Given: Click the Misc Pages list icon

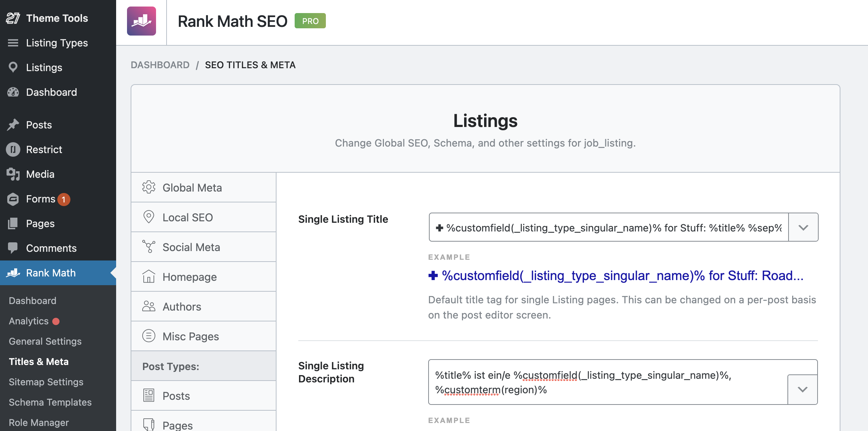Looking at the screenshot, I should pyautogui.click(x=149, y=336).
